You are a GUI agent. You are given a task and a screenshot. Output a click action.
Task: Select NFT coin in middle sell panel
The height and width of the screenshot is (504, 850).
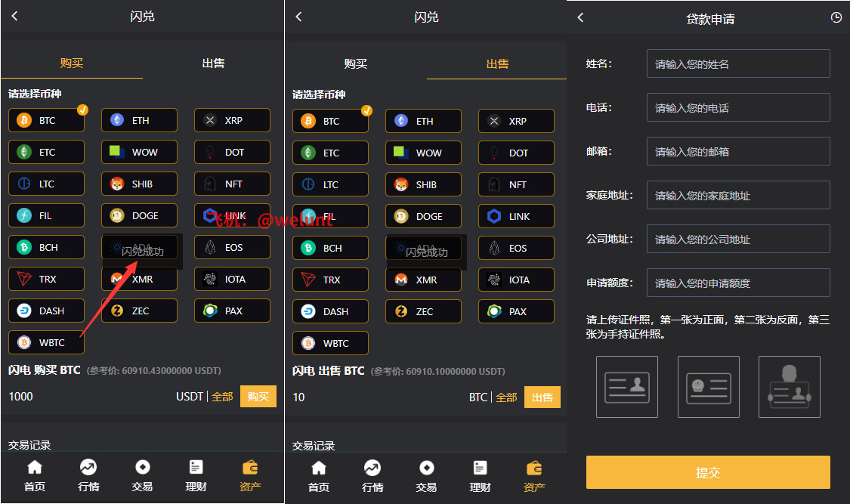[x=516, y=184]
